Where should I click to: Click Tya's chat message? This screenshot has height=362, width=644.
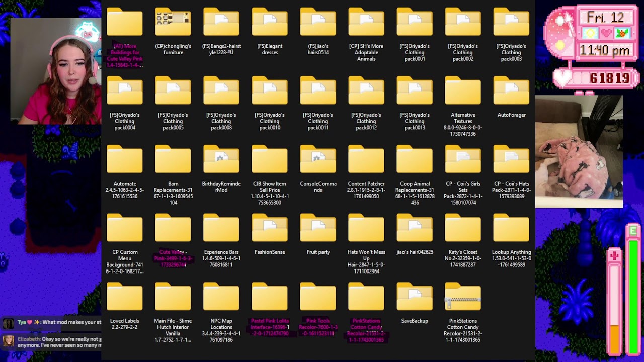52,322
